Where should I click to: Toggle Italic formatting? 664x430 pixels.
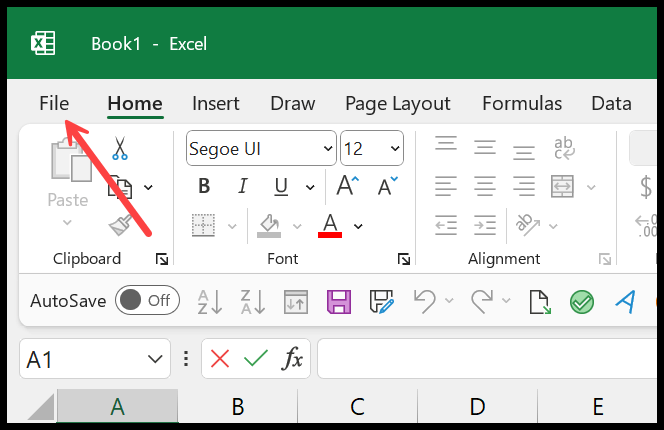click(243, 186)
